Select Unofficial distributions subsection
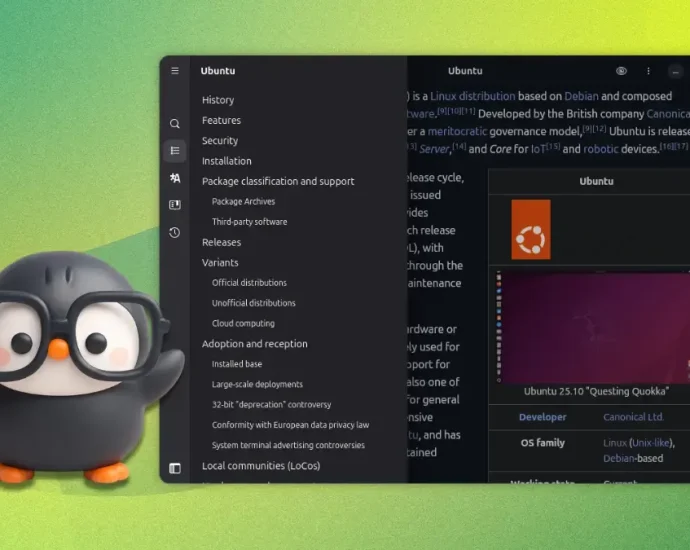Screen dimensions: 690x550 click(x=253, y=303)
